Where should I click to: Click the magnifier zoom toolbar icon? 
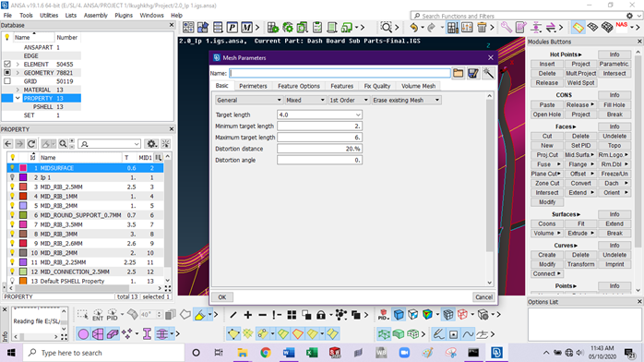click(x=386, y=28)
